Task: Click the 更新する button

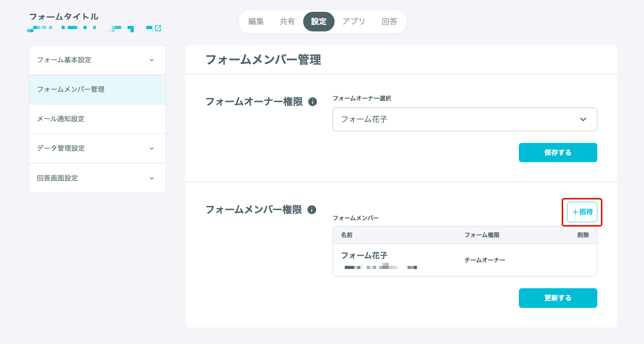Action: [x=558, y=298]
